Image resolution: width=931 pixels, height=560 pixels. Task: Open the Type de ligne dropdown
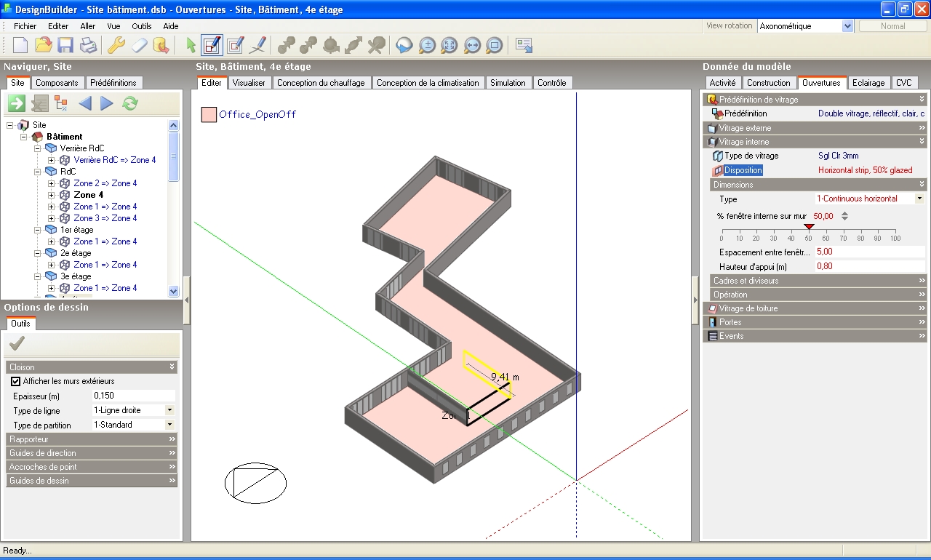pos(169,410)
